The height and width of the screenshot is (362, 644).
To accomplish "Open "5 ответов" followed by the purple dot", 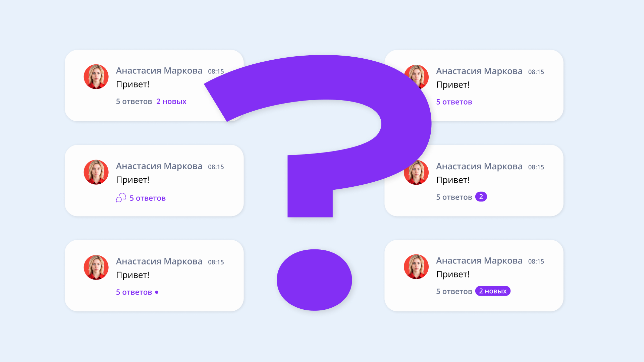I will (x=134, y=292).
